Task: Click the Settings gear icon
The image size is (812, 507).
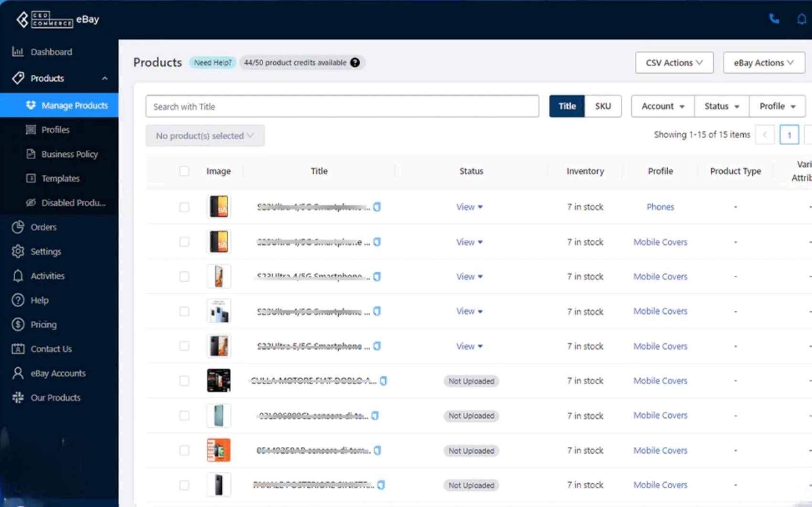Action: pyautogui.click(x=18, y=251)
